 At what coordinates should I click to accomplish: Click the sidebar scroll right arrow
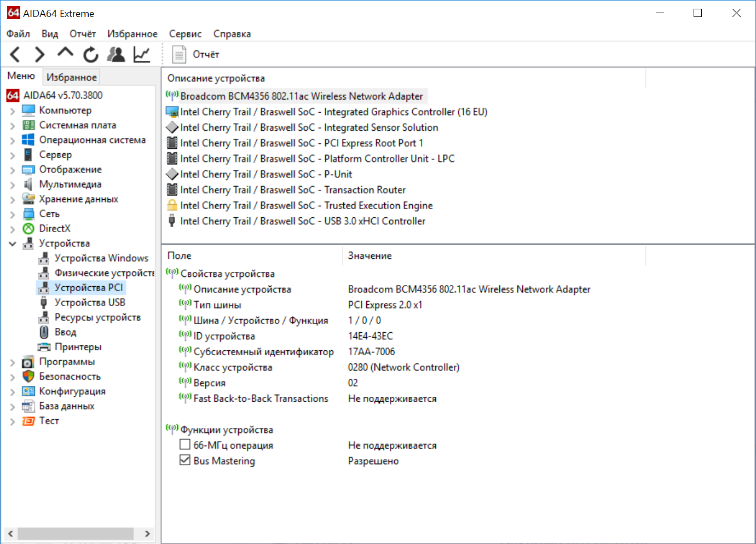(x=147, y=534)
